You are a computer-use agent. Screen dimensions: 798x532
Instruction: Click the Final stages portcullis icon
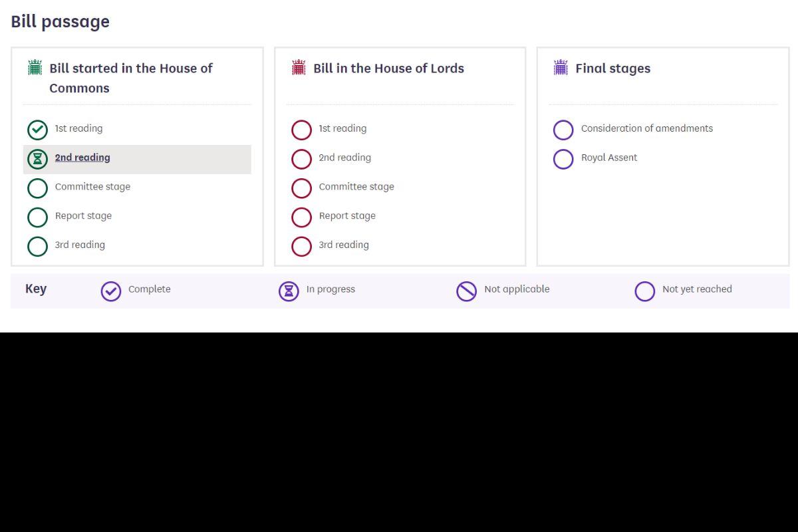[x=561, y=68]
